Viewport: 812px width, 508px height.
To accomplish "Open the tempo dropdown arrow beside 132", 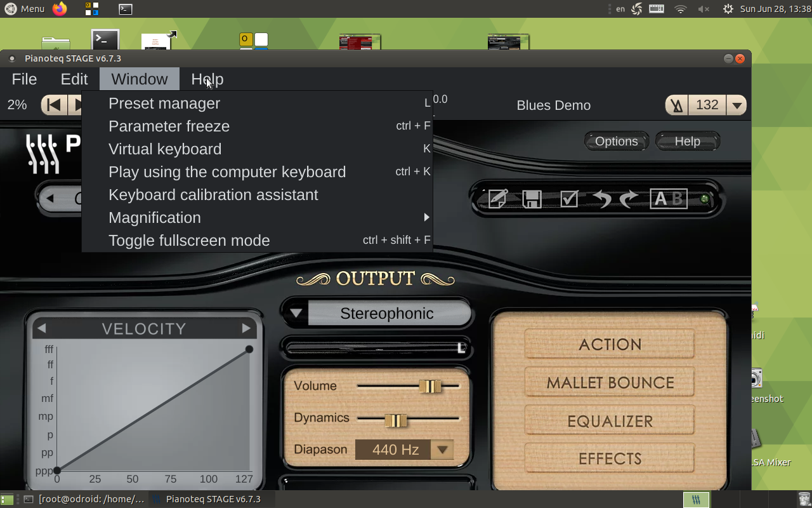I will point(737,105).
